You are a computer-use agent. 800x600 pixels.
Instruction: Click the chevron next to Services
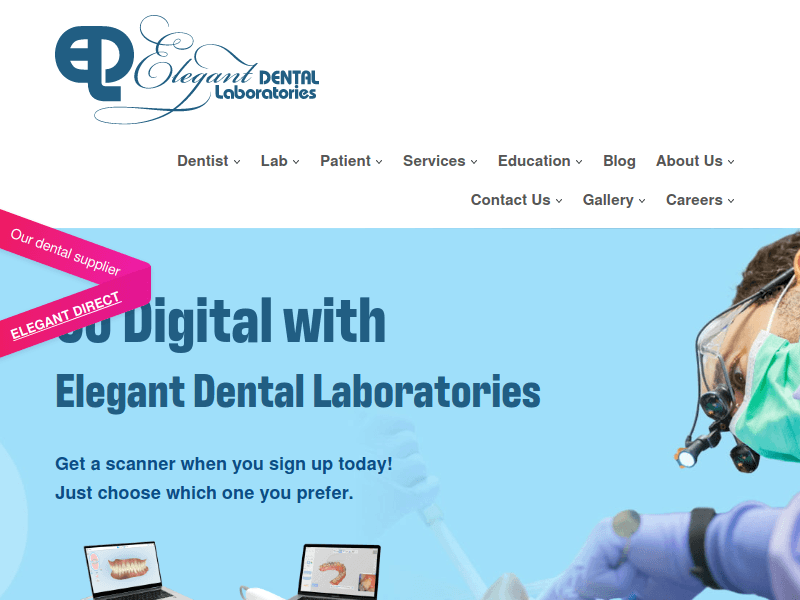(x=474, y=162)
